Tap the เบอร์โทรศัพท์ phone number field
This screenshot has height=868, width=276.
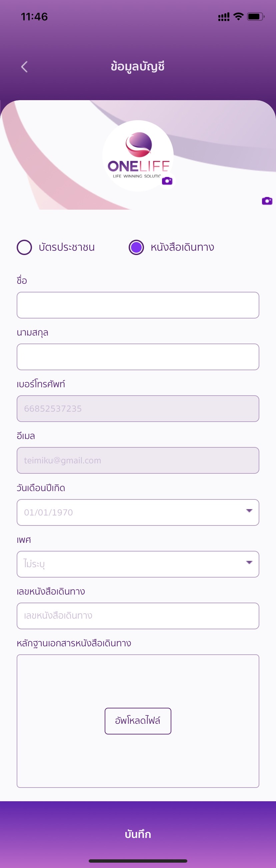138,408
